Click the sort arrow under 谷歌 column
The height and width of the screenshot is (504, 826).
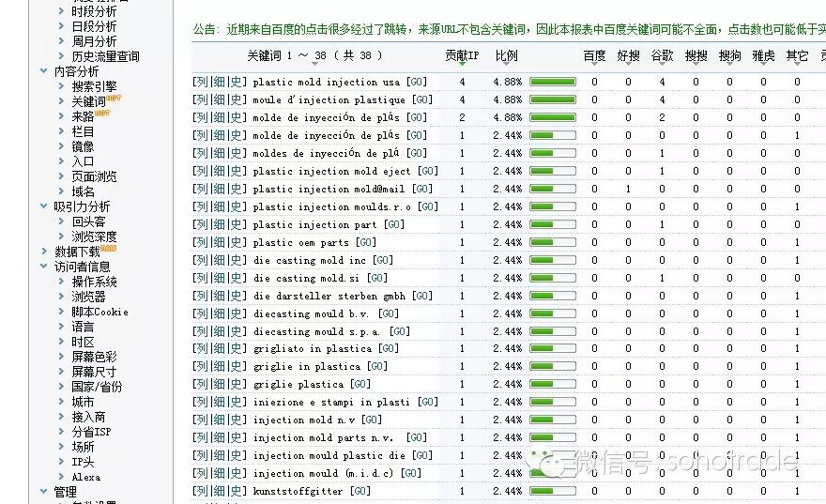(662, 64)
